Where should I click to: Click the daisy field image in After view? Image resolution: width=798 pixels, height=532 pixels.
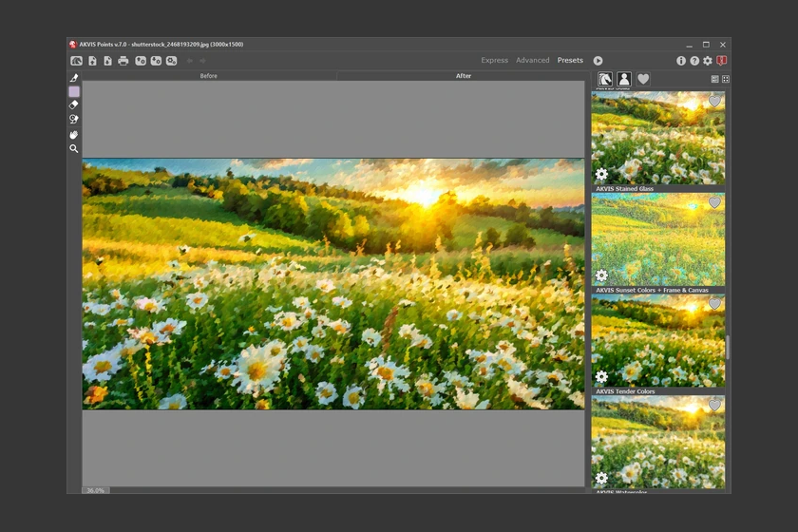click(x=333, y=284)
